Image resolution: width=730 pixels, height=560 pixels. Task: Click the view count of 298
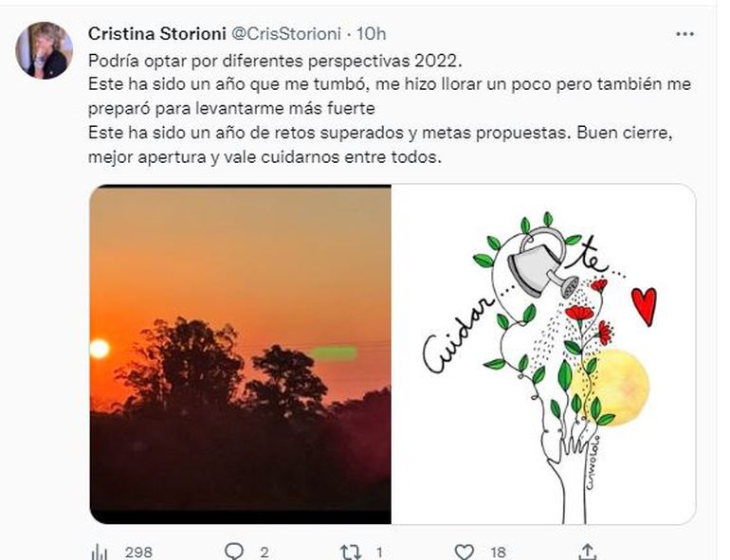point(137,551)
